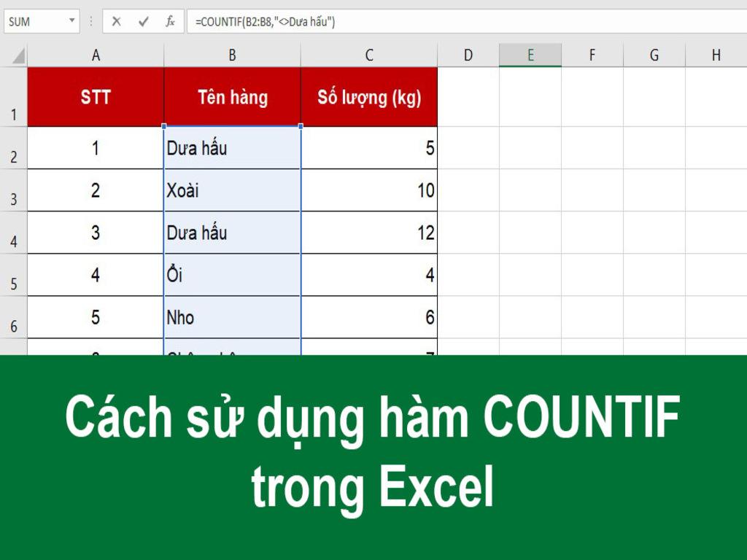Click STT cell A3 with value 2
This screenshot has height=560, width=747.
96,190
